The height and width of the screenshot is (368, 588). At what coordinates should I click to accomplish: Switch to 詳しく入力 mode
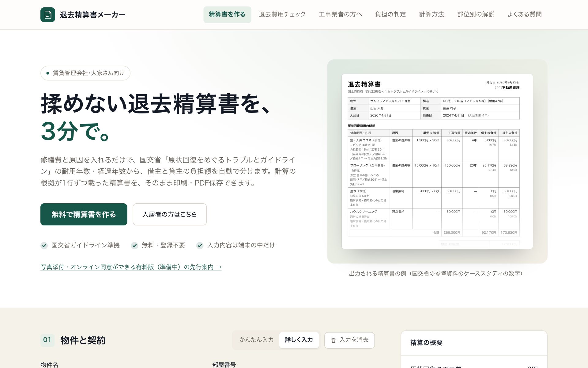click(x=299, y=340)
